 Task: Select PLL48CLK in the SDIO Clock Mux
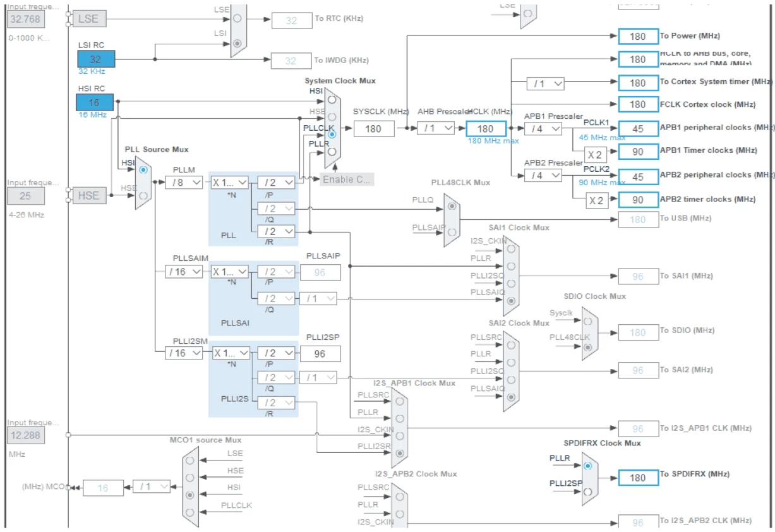click(x=588, y=346)
